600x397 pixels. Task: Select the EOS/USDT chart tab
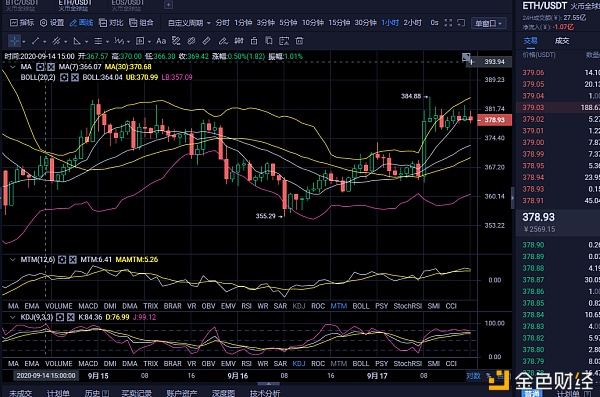(128, 5)
